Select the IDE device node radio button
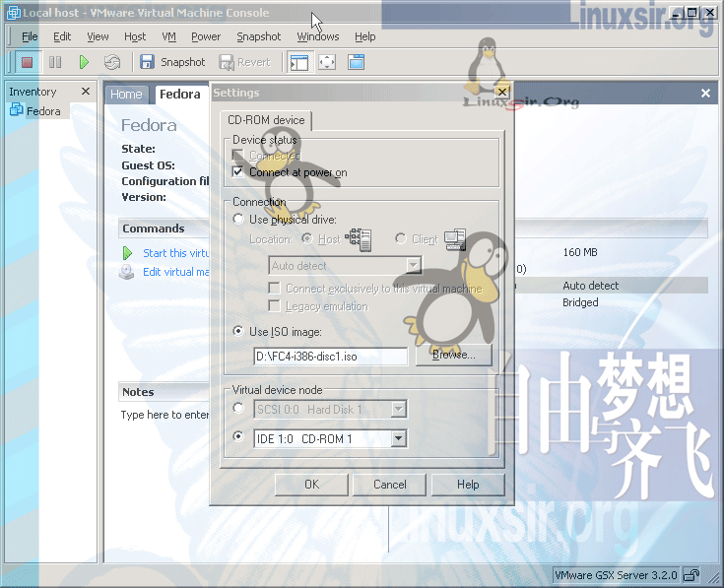Screen dimensions: 724x588 click(238, 436)
